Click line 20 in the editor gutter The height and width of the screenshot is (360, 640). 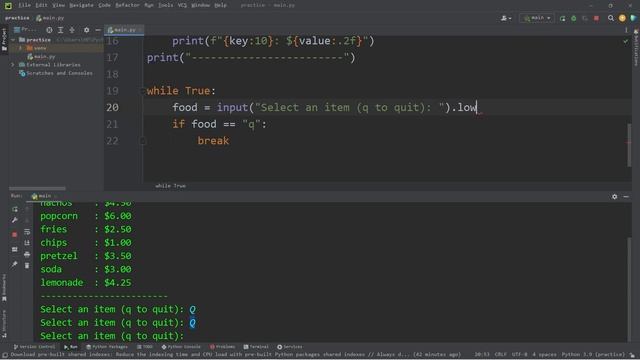[x=112, y=107]
